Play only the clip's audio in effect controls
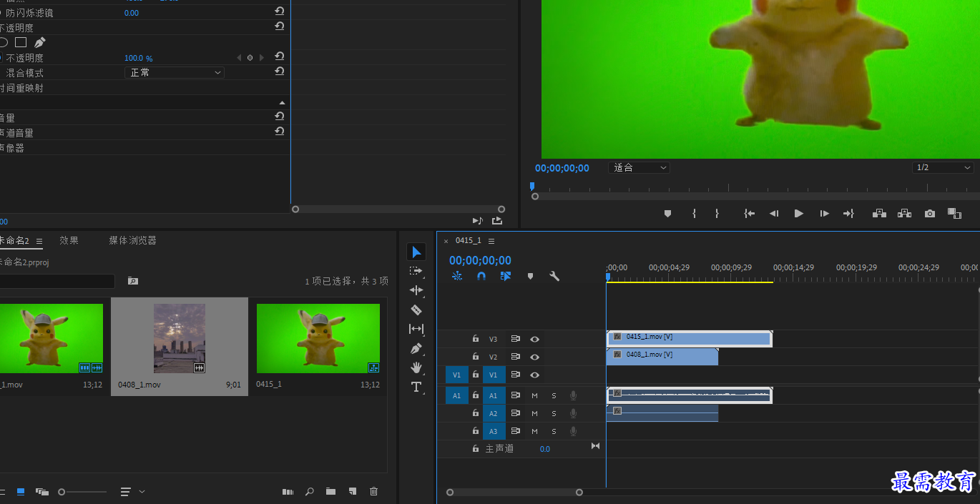Viewport: 980px width, 504px height. [x=478, y=221]
